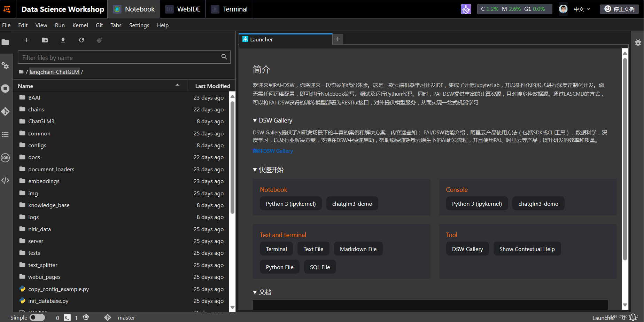Create a new folder via toolbar icon
The width and height of the screenshot is (644, 322).
[x=45, y=40]
